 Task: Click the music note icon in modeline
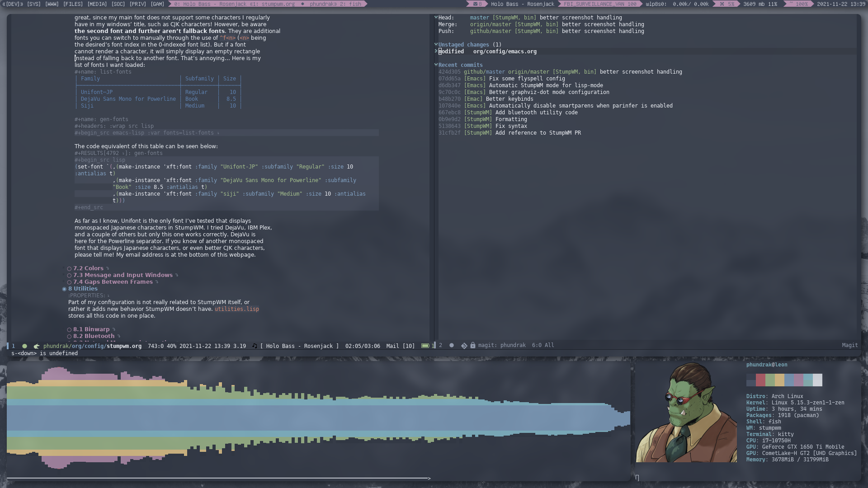255,345
